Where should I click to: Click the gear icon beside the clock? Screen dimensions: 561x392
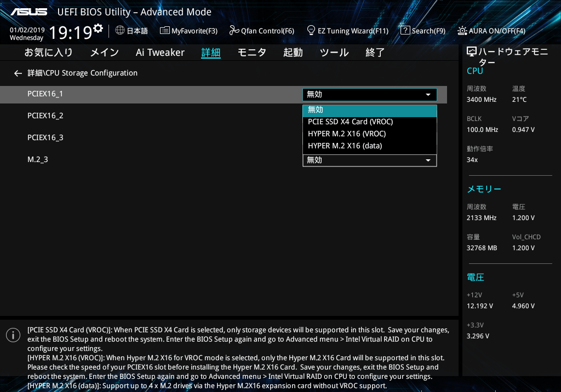pos(98,28)
